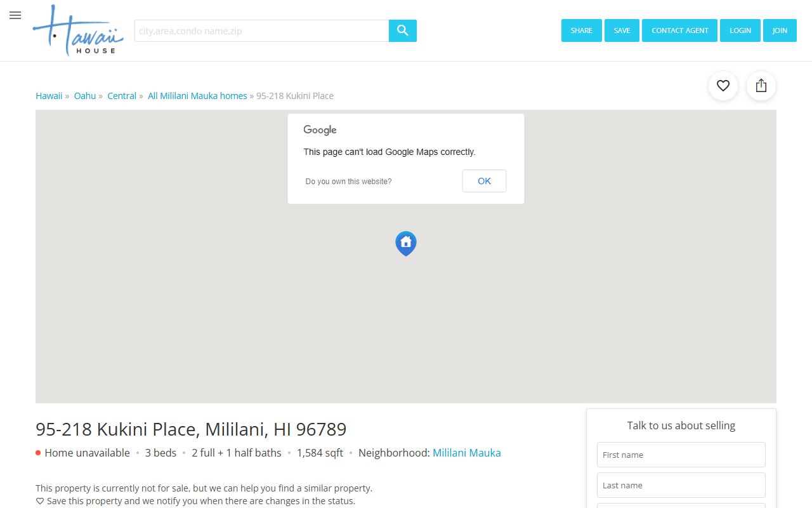This screenshot has width=812, height=508.
Task: Open the hamburger menu
Action: click(x=15, y=15)
